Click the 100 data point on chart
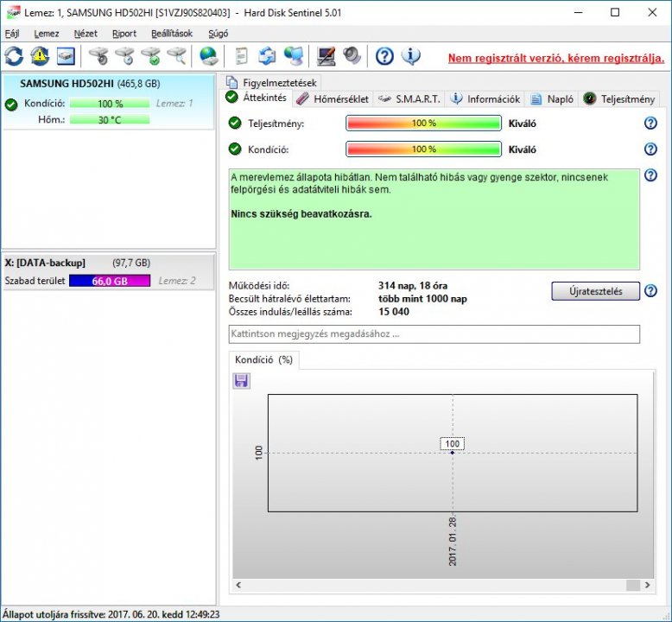 click(x=453, y=453)
